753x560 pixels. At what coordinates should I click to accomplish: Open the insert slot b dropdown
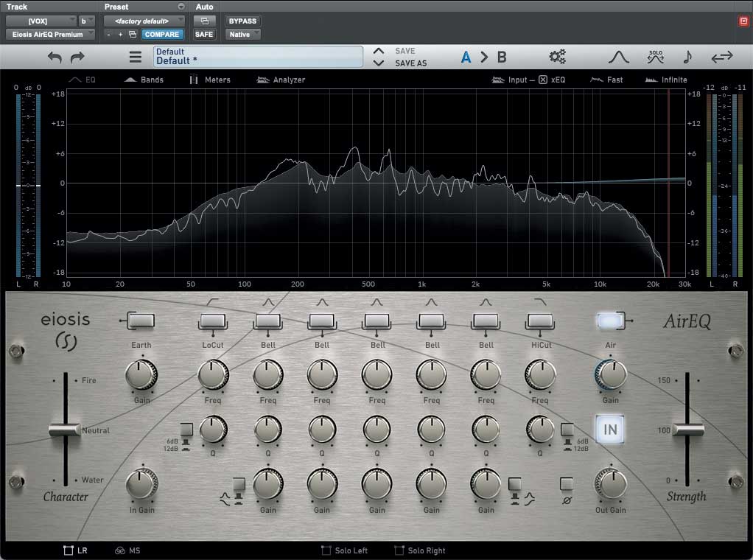pyautogui.click(x=86, y=21)
